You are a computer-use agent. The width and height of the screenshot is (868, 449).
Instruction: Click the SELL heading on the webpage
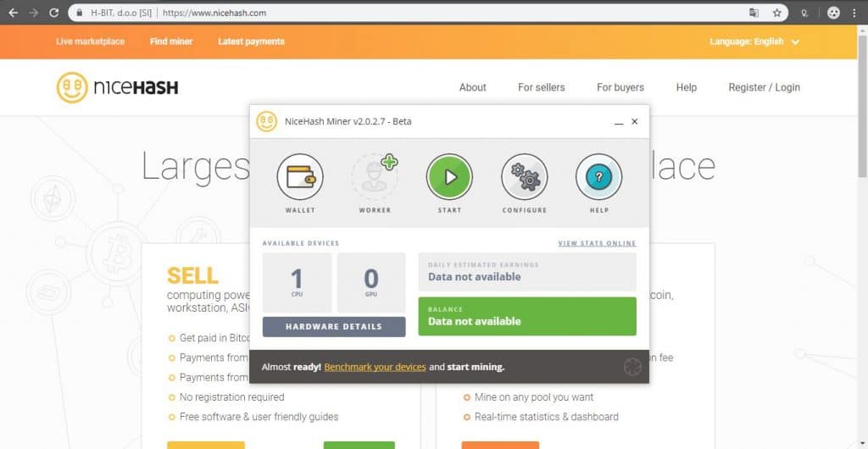point(192,275)
